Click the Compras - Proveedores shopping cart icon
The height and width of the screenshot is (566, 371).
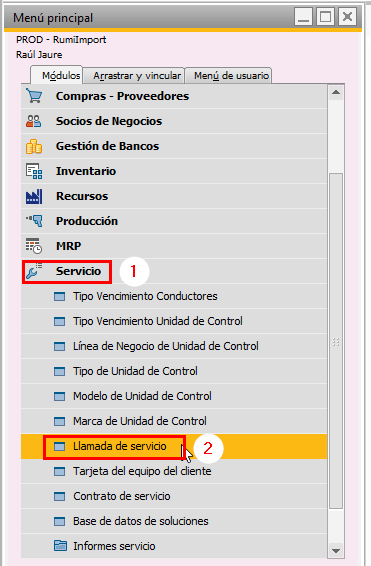[x=34, y=96]
